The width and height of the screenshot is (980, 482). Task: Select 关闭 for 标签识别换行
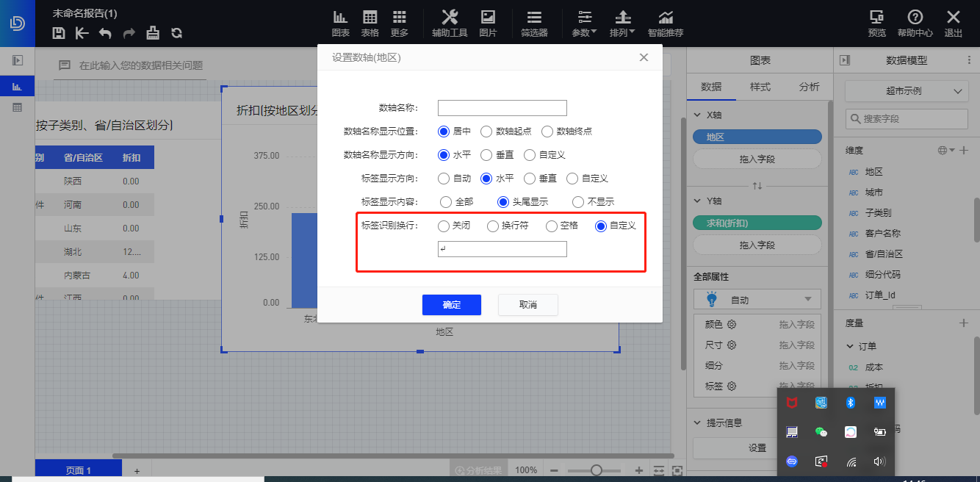(x=444, y=226)
